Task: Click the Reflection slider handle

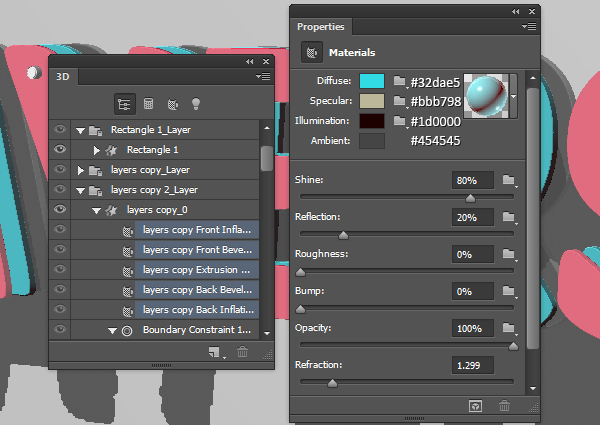Action: point(343,235)
